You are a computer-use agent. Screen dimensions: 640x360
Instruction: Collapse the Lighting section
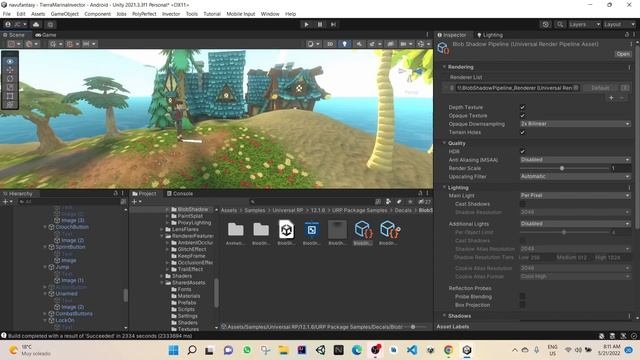(x=444, y=187)
